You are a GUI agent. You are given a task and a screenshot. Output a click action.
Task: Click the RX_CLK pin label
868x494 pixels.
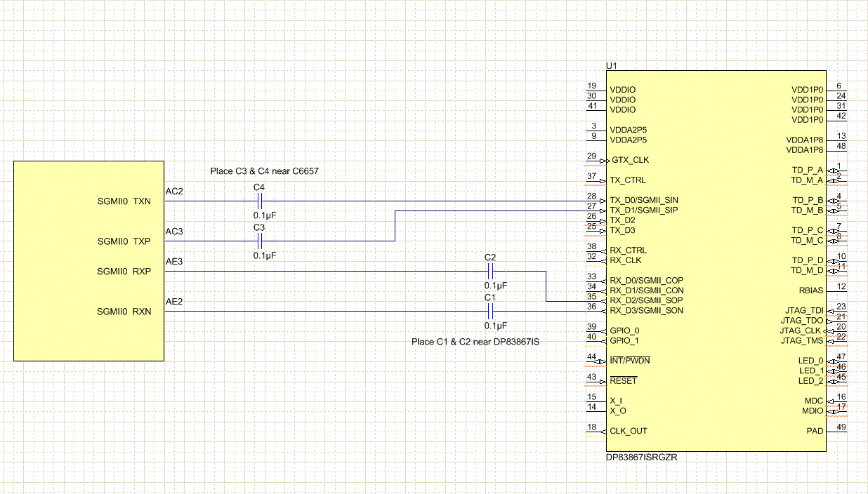pos(626,260)
